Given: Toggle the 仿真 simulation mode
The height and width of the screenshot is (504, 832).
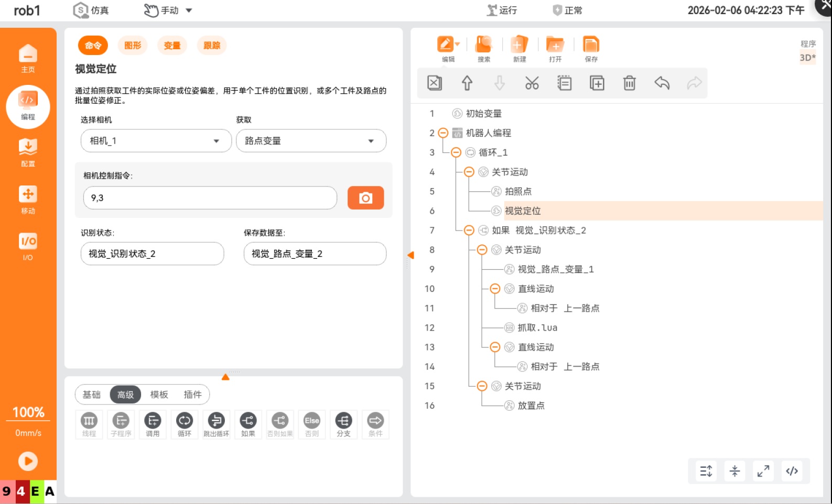Looking at the screenshot, I should coord(91,10).
